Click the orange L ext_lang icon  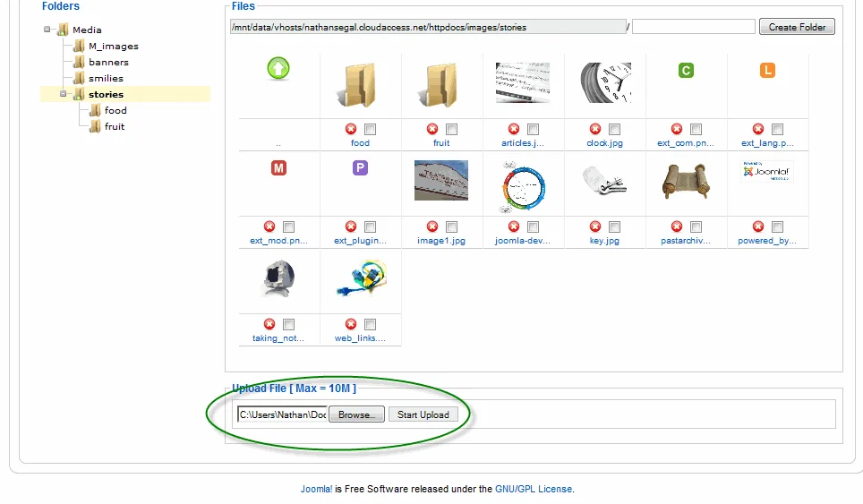click(767, 71)
